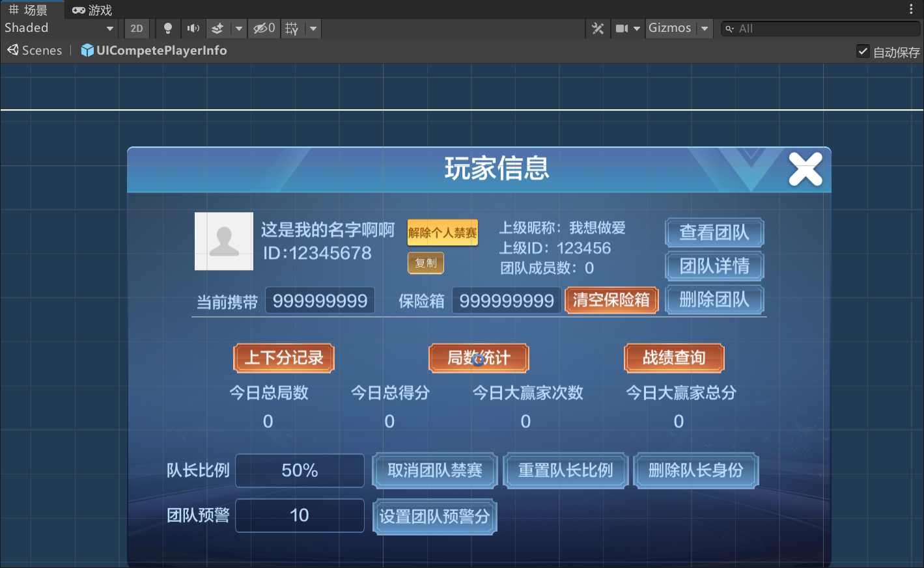Toggle the Gizmos button
The height and width of the screenshot is (568, 924).
669,28
